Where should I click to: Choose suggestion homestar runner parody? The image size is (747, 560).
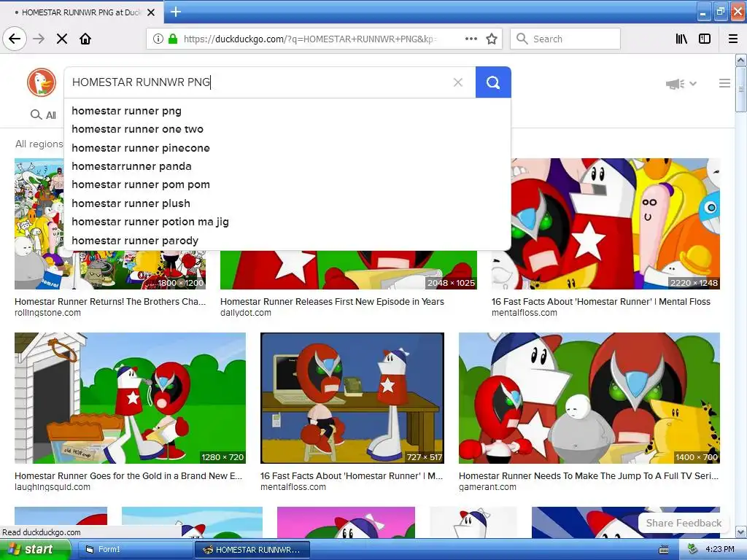pos(287,241)
